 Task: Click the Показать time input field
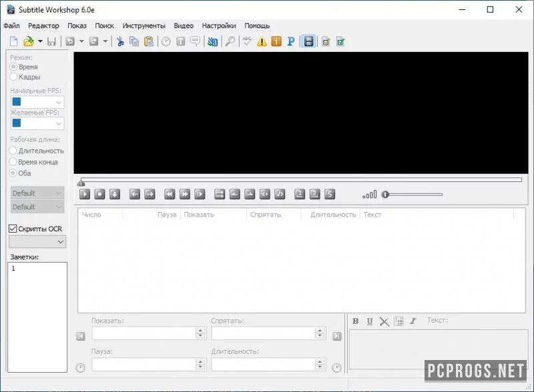148,333
